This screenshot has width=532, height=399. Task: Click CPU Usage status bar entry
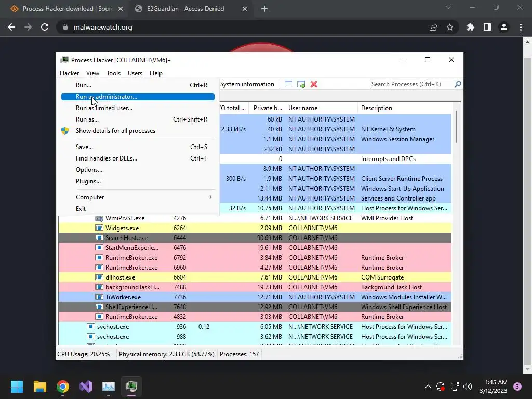point(84,354)
